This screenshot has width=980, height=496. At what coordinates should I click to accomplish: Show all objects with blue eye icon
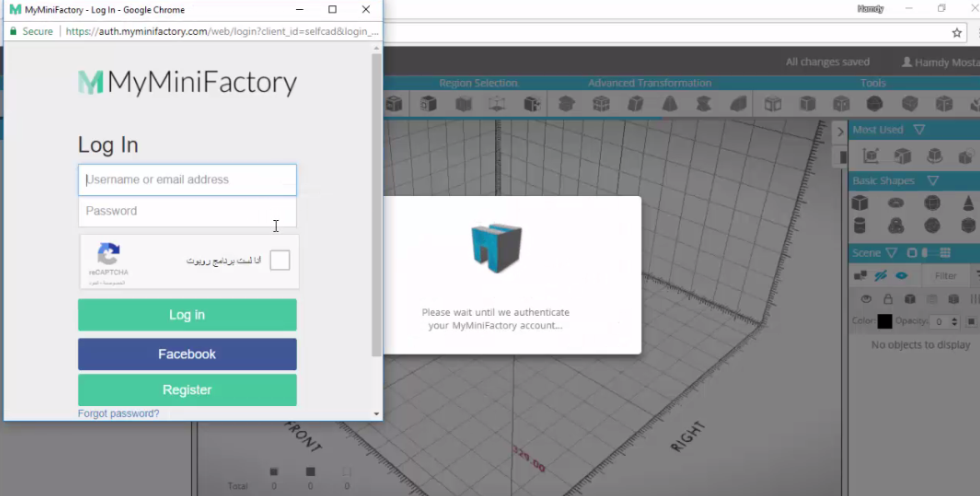tap(902, 276)
